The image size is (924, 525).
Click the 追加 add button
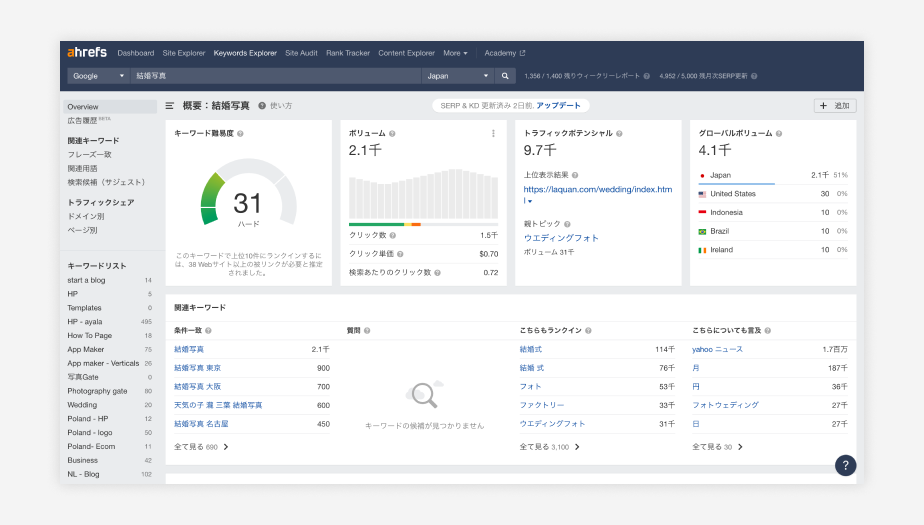pos(835,106)
